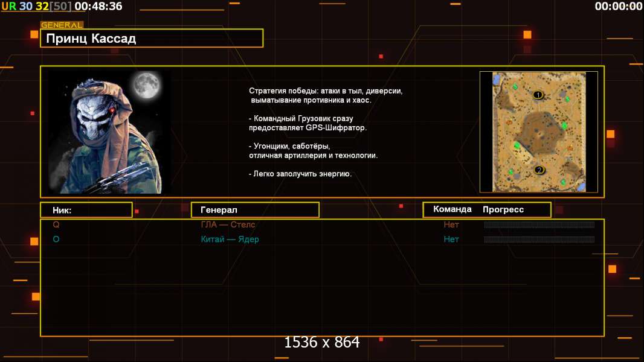Click the masked general portrait image
The width and height of the screenshot is (644, 362).
click(x=109, y=132)
